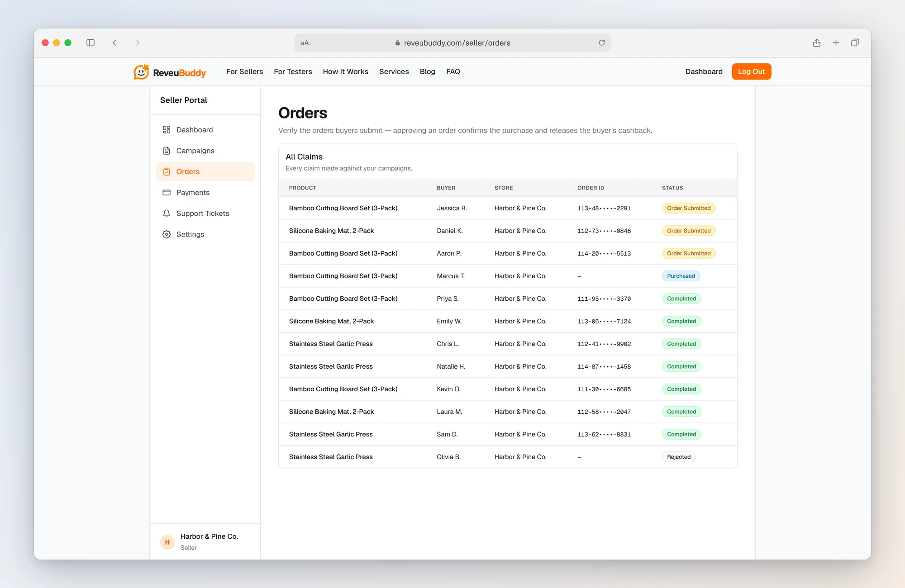Open Support Tickets bell item
905x588 pixels.
[205, 213]
